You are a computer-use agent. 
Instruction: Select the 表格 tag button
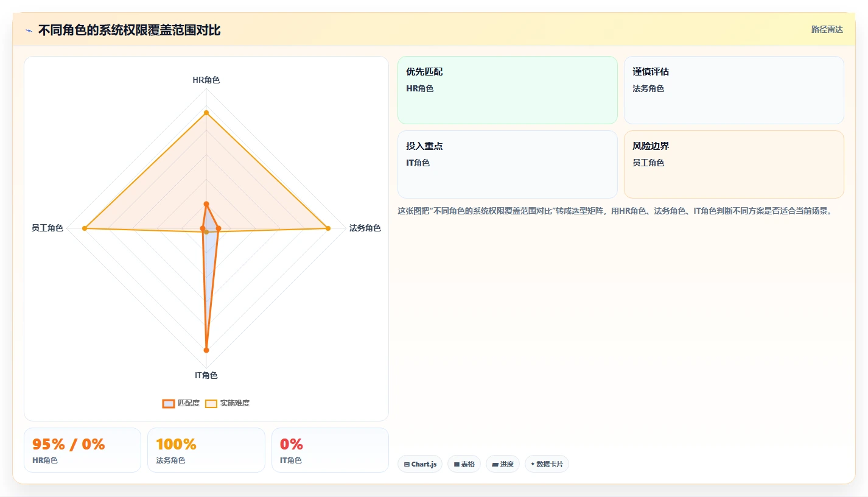pos(464,464)
